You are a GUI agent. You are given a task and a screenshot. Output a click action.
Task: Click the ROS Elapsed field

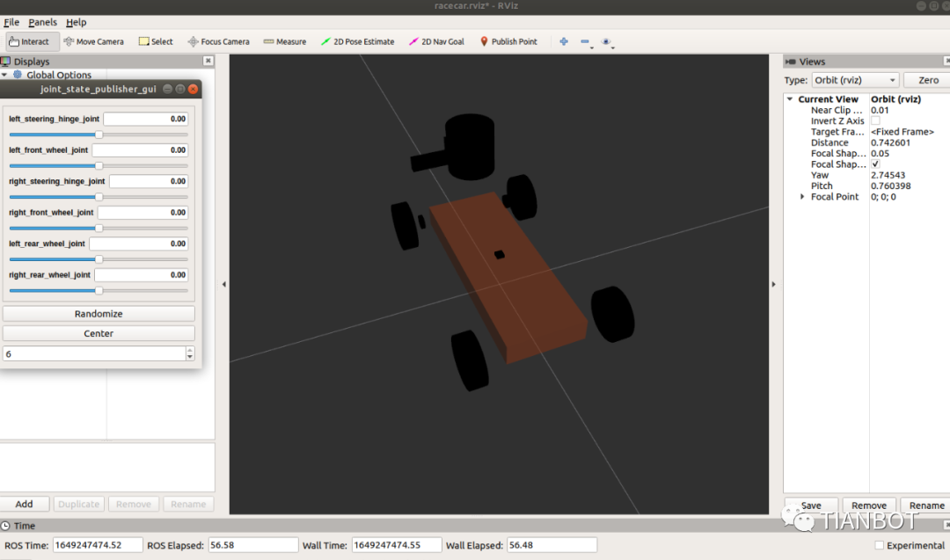pos(253,545)
